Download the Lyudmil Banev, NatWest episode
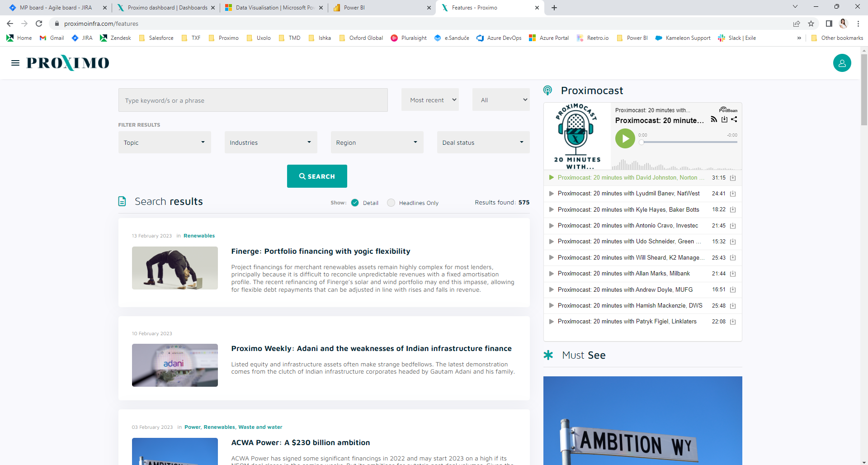Image resolution: width=868 pixels, height=465 pixels. pos(733,194)
